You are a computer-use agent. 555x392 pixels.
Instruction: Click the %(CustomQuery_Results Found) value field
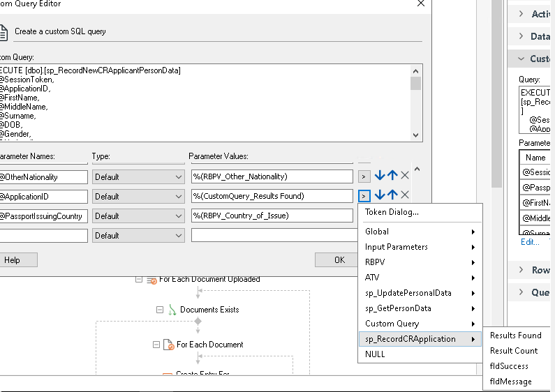[x=272, y=196]
